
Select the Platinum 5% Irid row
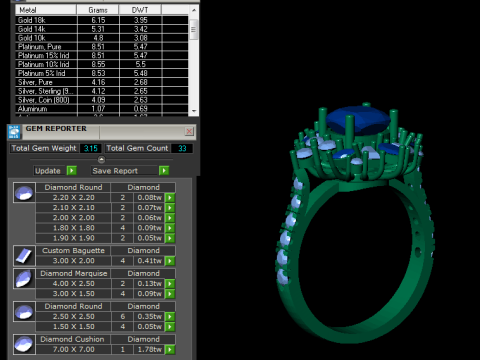point(102,73)
